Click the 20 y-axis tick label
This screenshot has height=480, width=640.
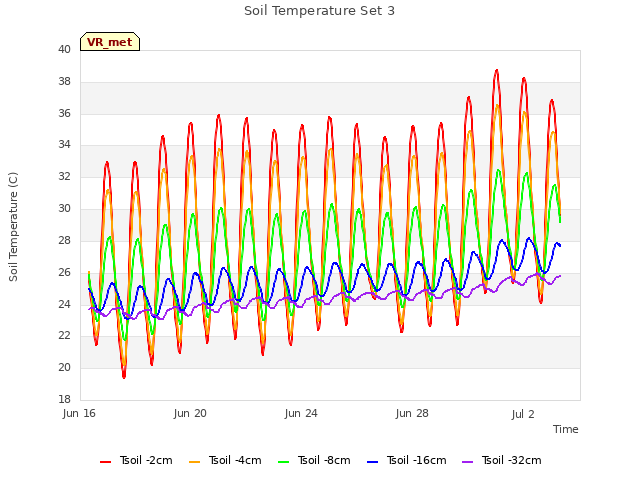(64, 367)
